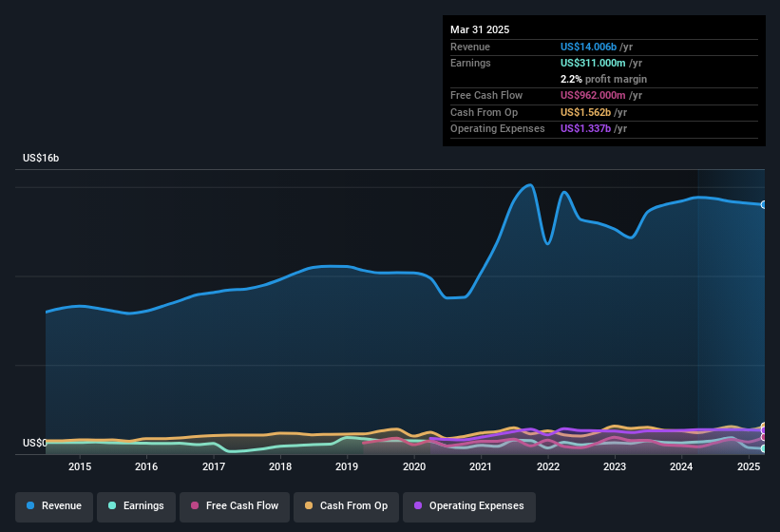Screen dimensions: 780x532
Task: Click the Mar 31 2025 tooltip date
Action: tap(480, 29)
